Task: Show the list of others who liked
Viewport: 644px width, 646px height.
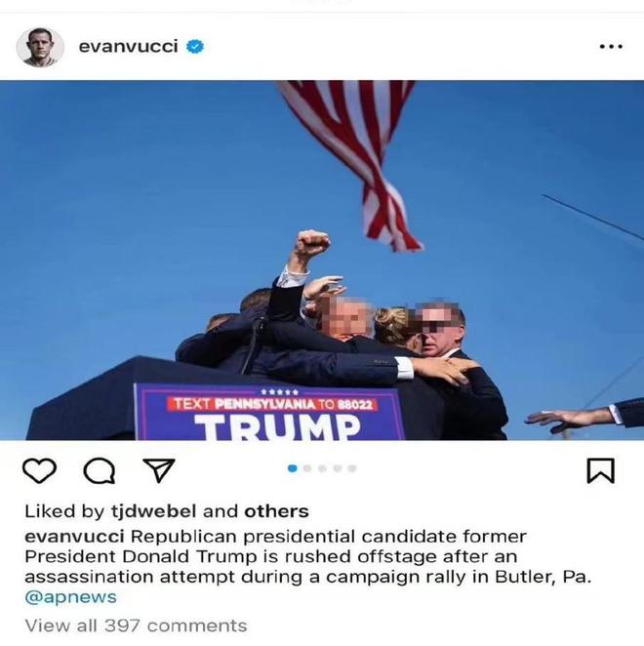Action: pos(276,511)
